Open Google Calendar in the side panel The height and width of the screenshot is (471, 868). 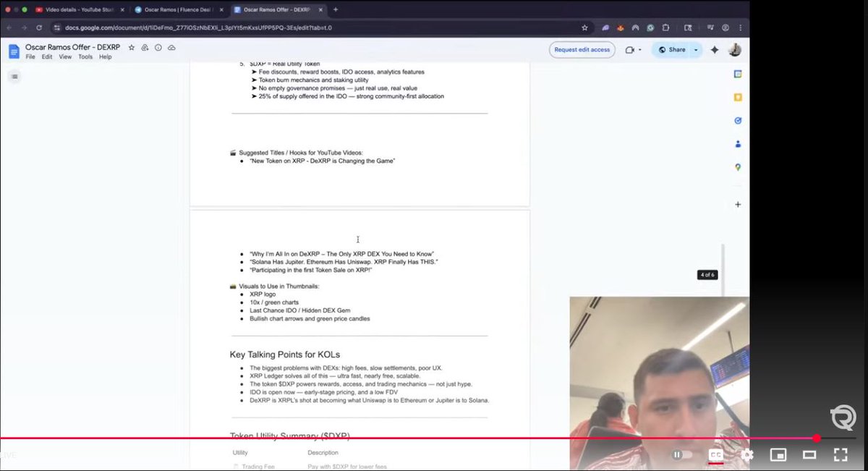[738, 74]
